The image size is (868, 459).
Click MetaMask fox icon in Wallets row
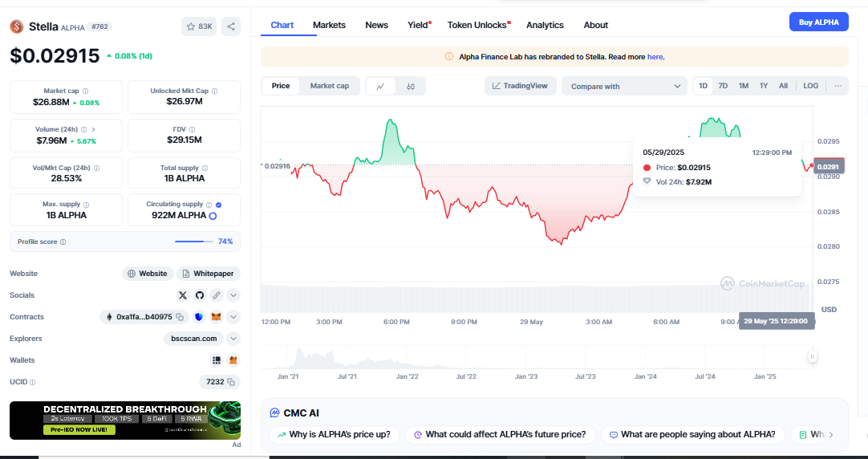pos(233,360)
